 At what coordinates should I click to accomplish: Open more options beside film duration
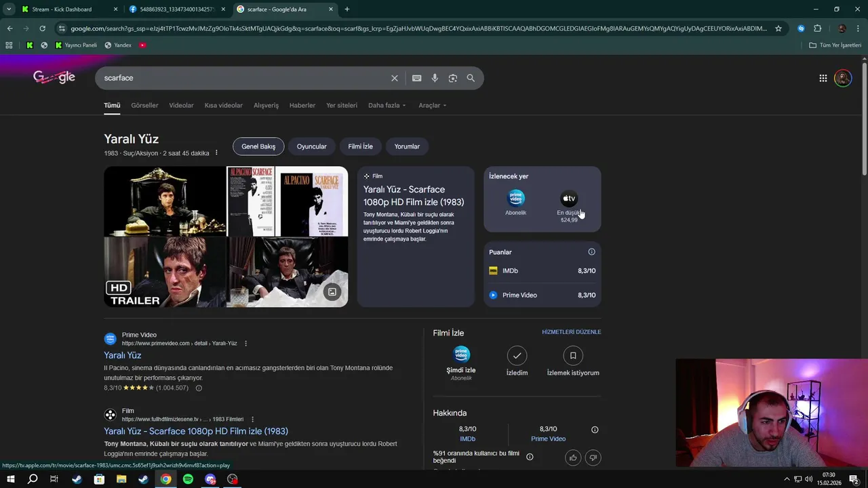click(x=216, y=153)
